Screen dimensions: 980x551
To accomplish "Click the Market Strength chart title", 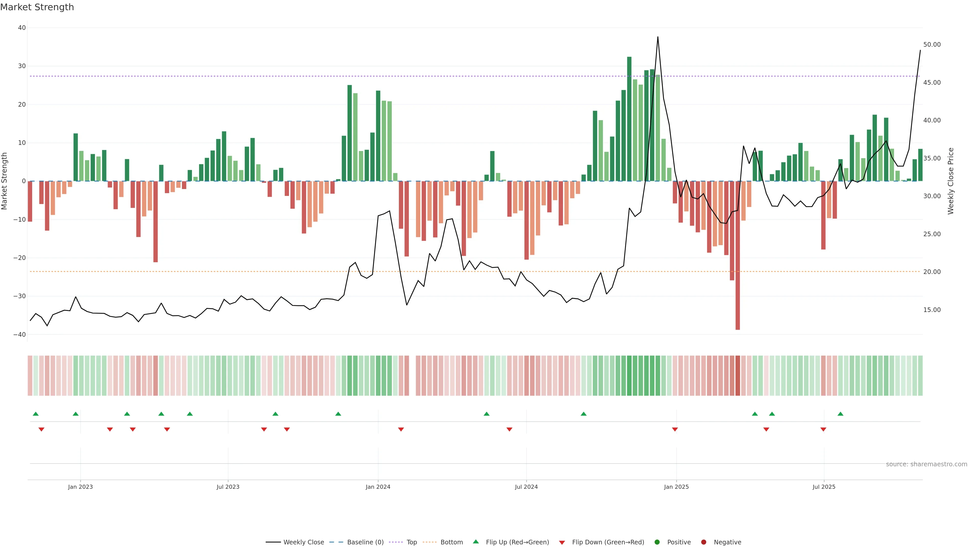I will click(37, 7).
